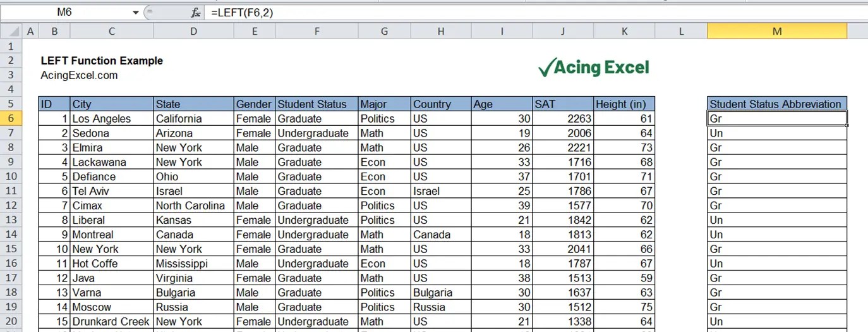Image resolution: width=868 pixels, height=332 pixels.
Task: Click the 'Varna' cell
Action: point(112,293)
